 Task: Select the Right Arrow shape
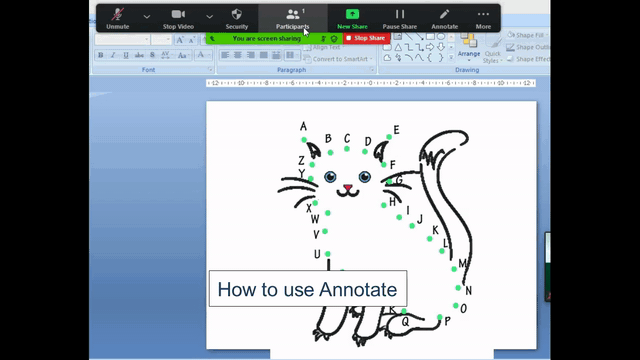(430, 48)
